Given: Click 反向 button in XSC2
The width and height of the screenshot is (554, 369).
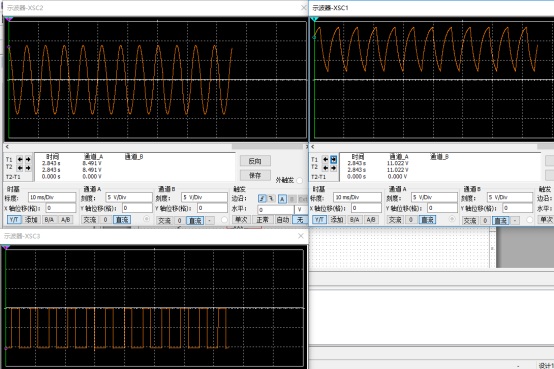Looking at the screenshot, I should [x=255, y=161].
